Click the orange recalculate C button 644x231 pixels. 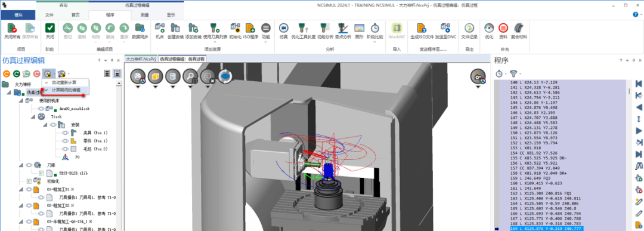[x=6, y=74]
